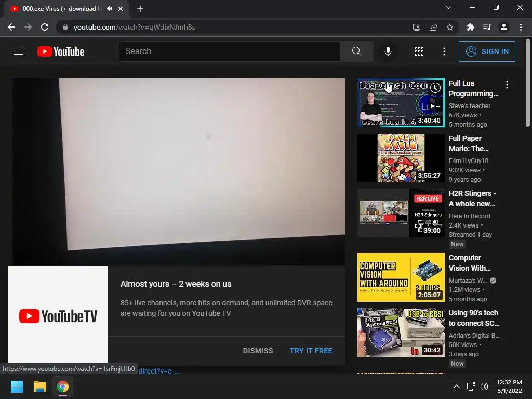Click channel name Adrian's Digital B...
532x399 pixels.
coord(474,335)
